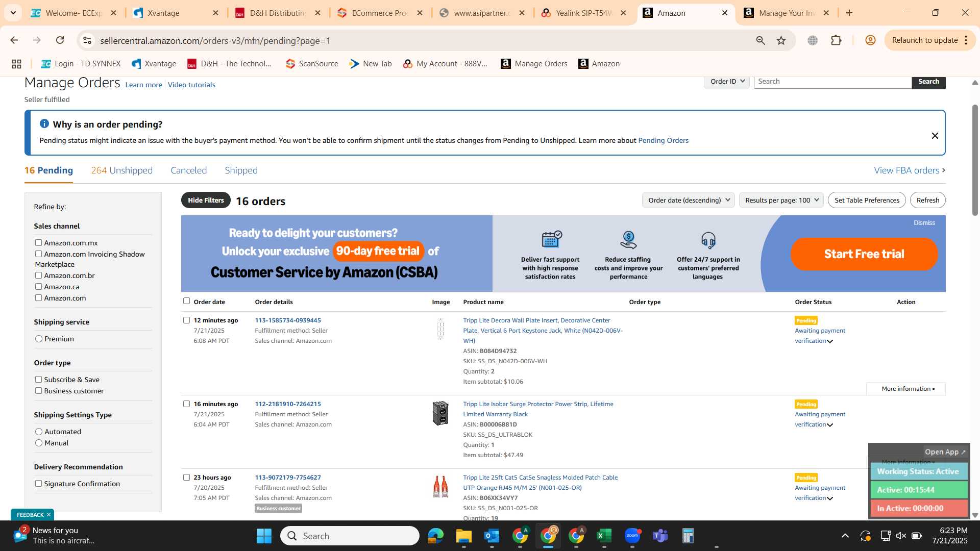Switch to the Shipped orders tab
The image size is (980, 551).
(241, 170)
